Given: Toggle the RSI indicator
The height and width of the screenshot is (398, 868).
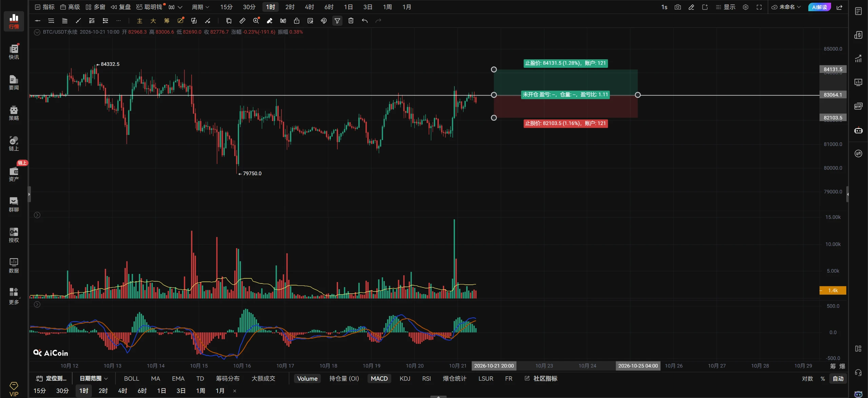Looking at the screenshot, I should pos(427,378).
